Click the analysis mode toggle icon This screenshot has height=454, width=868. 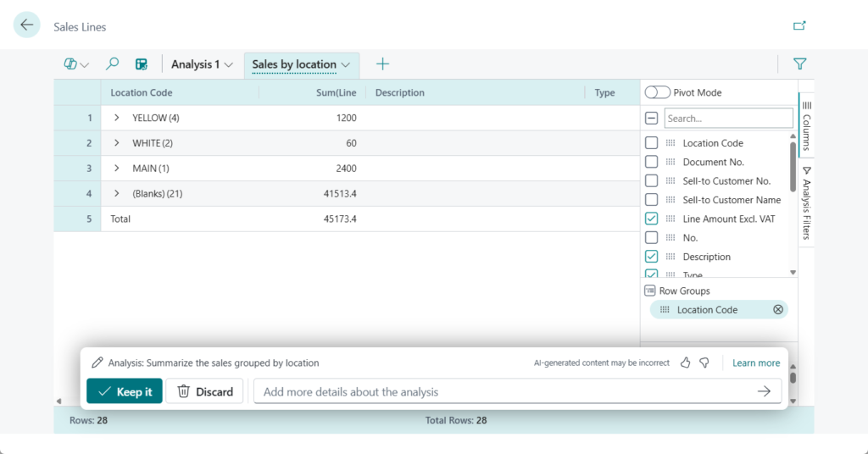(x=75, y=64)
